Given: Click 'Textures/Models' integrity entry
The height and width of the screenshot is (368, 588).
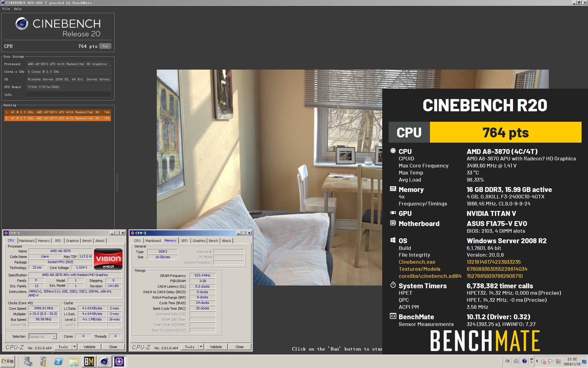Looking at the screenshot, I should coord(419,269).
